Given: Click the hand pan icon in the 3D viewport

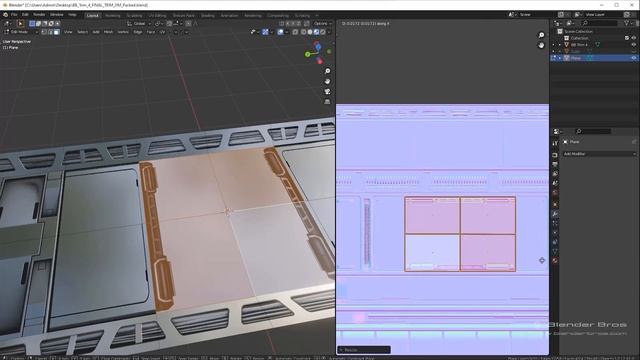Looking at the screenshot, I should [327, 81].
